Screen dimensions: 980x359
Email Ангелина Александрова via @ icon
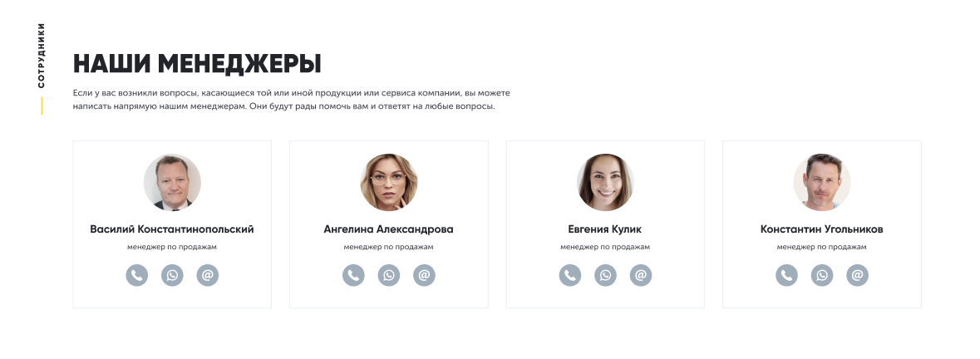[x=425, y=275]
